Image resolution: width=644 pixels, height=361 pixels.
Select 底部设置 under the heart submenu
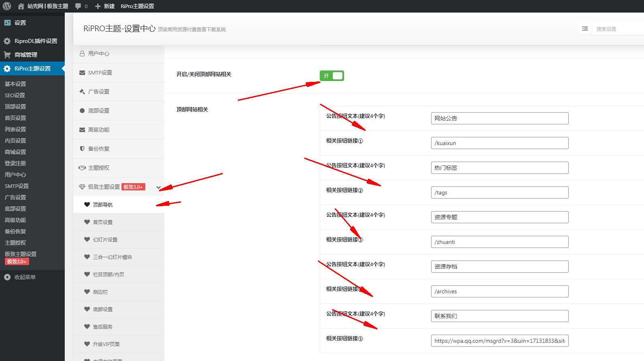[x=119, y=309]
